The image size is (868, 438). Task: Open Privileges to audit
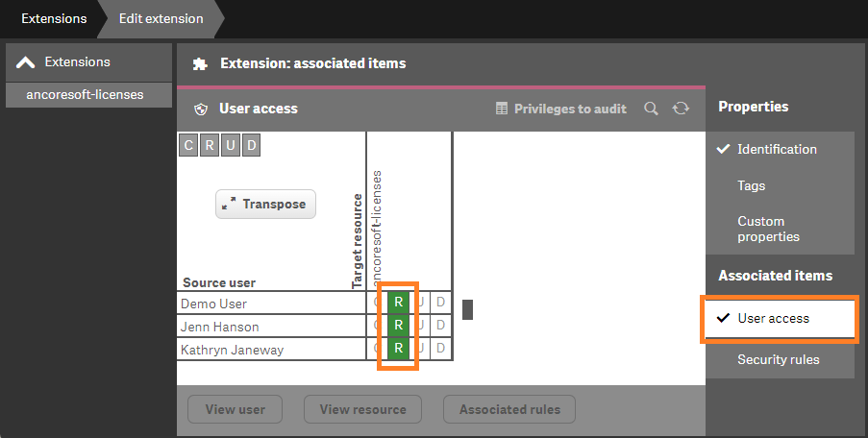pyautogui.click(x=561, y=109)
